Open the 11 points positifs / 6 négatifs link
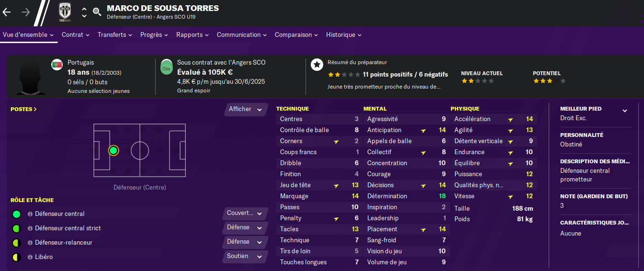This screenshot has height=271, width=644. point(405,74)
